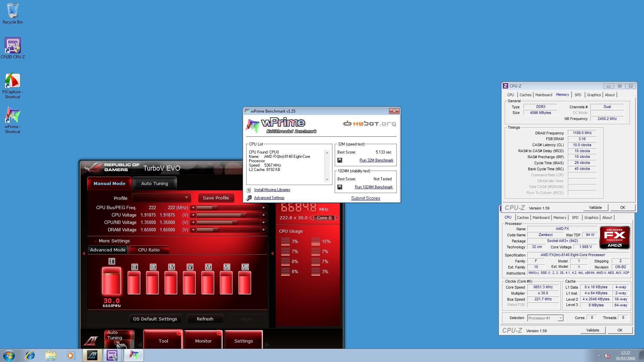Click OS Default Settings button

click(155, 319)
